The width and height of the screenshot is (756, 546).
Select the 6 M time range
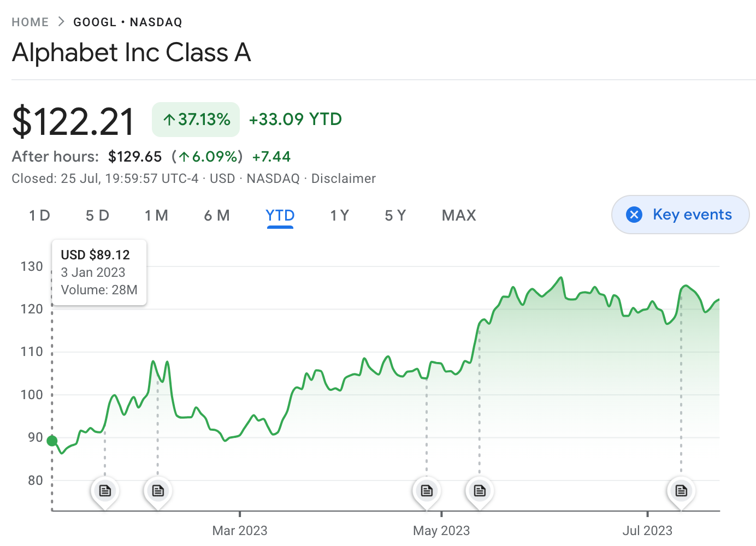point(217,216)
